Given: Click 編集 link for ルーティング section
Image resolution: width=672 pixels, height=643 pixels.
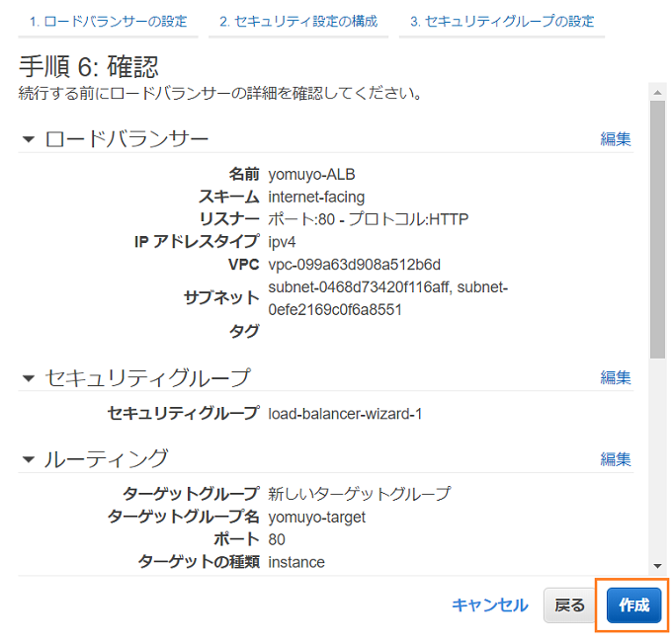Looking at the screenshot, I should 616,459.
